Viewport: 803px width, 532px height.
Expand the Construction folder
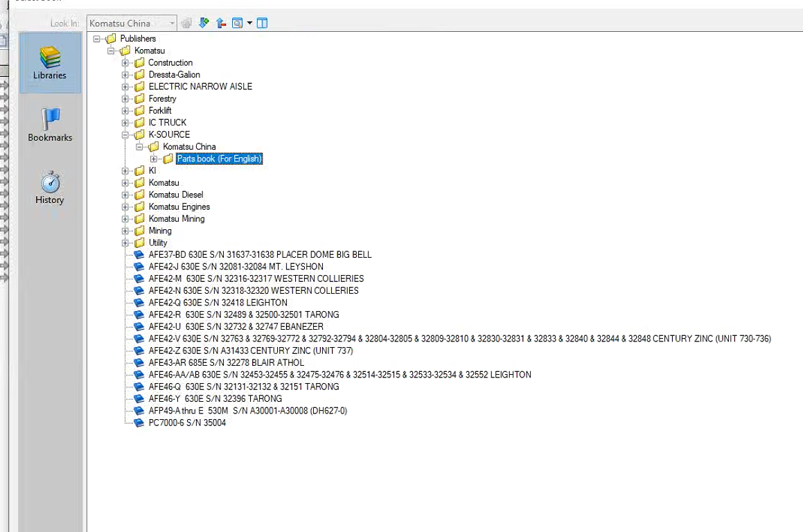[125, 62]
